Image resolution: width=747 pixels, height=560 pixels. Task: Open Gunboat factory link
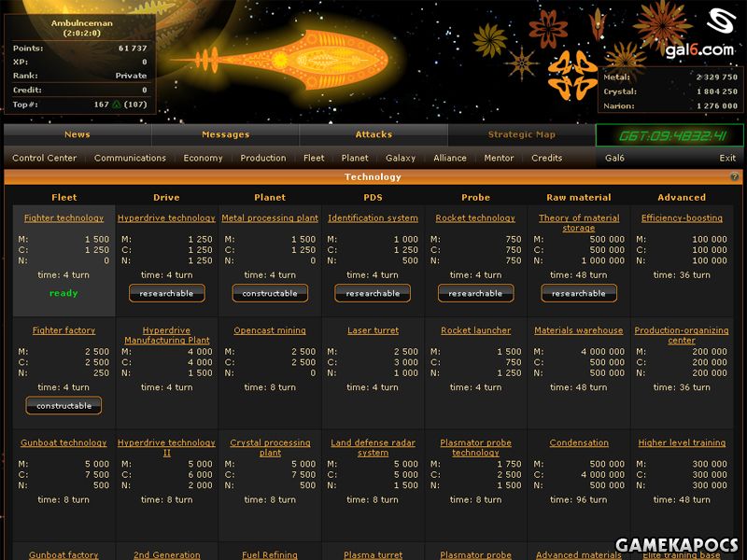tap(63, 554)
